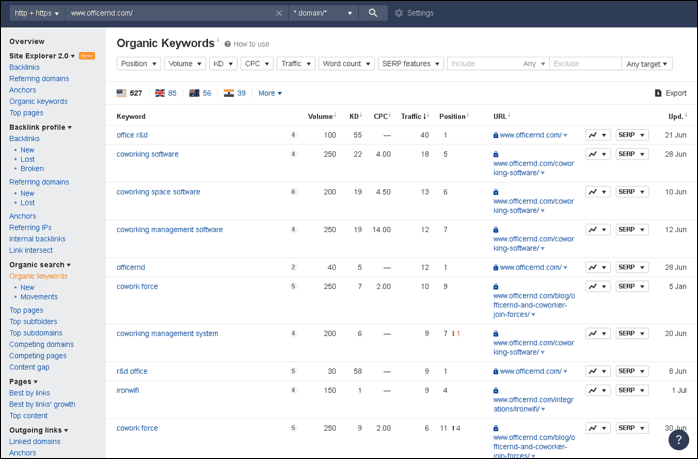Open the Any target dropdown
Viewport: 698px width, 459px height.
[x=646, y=64]
